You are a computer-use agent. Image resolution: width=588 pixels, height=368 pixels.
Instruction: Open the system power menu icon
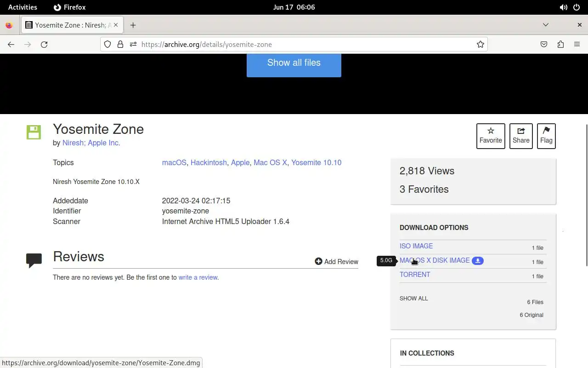577,7
